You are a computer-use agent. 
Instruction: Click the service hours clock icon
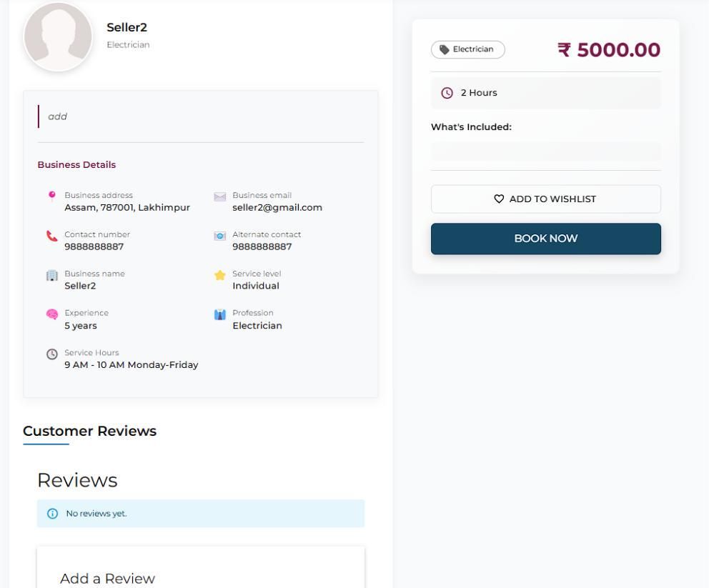(51, 354)
